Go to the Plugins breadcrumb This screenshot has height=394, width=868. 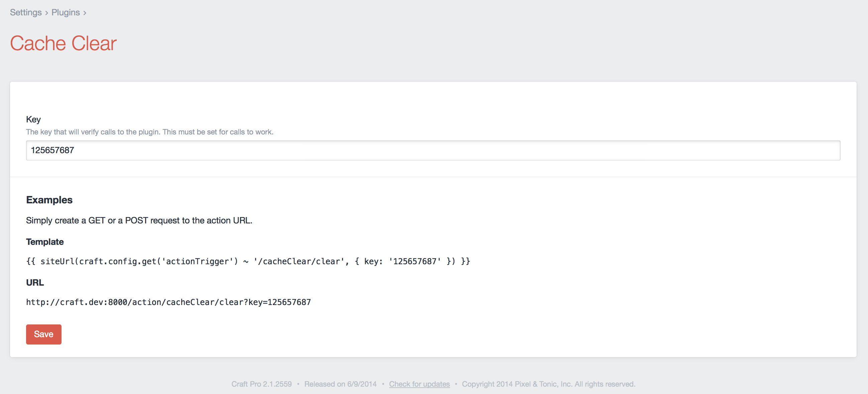(66, 12)
